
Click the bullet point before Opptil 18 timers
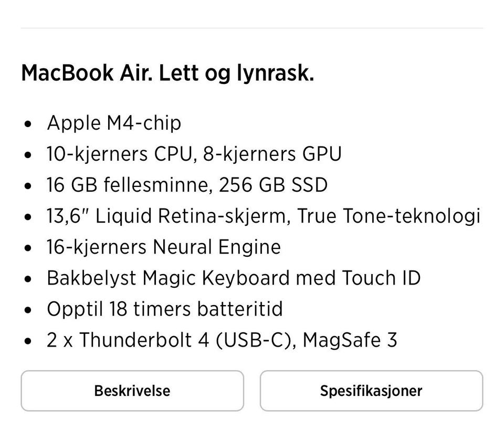(28, 310)
